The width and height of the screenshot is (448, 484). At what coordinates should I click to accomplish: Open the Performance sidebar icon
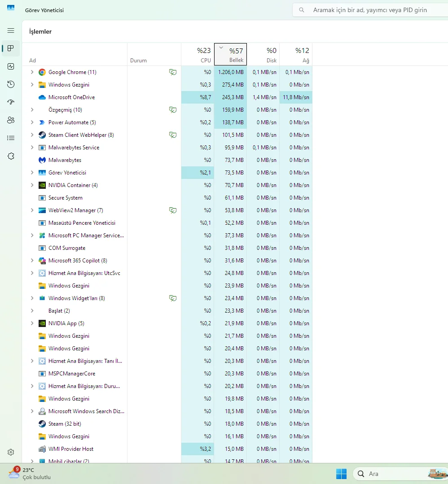[11, 66]
